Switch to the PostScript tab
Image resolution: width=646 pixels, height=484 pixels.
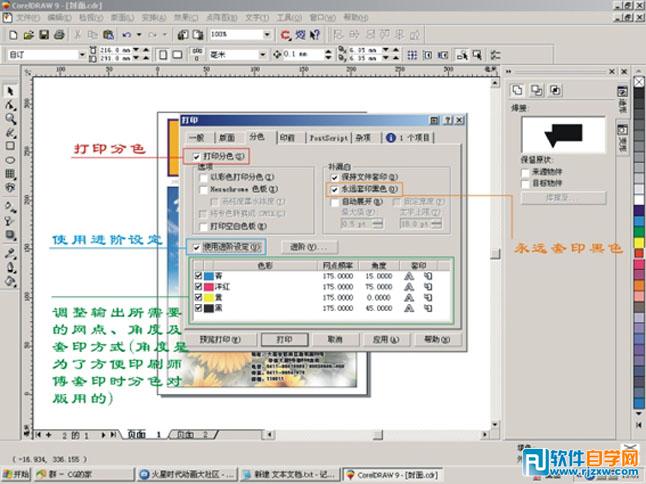[328, 138]
